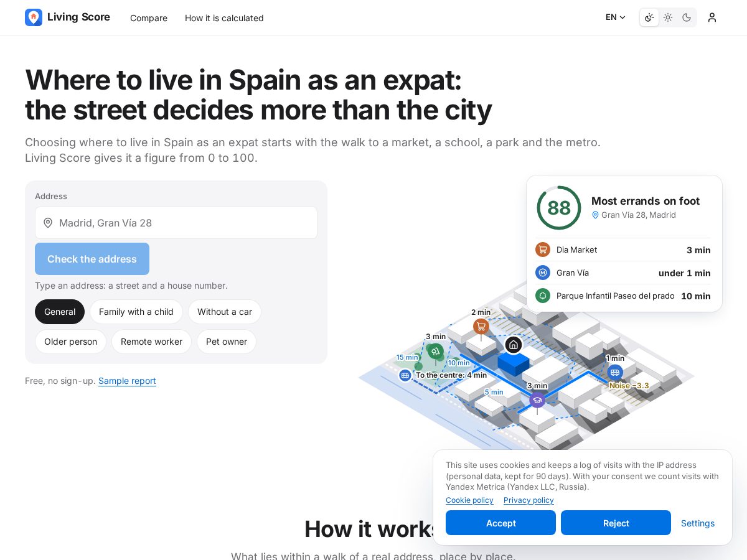Open the Compare page
The width and height of the screenshot is (747, 560).
(x=149, y=18)
